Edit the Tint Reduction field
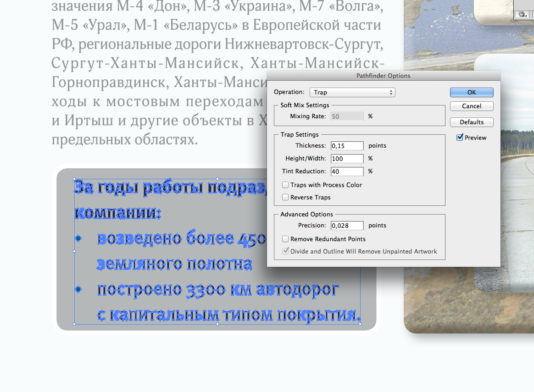This screenshot has height=392, width=534. (347, 171)
